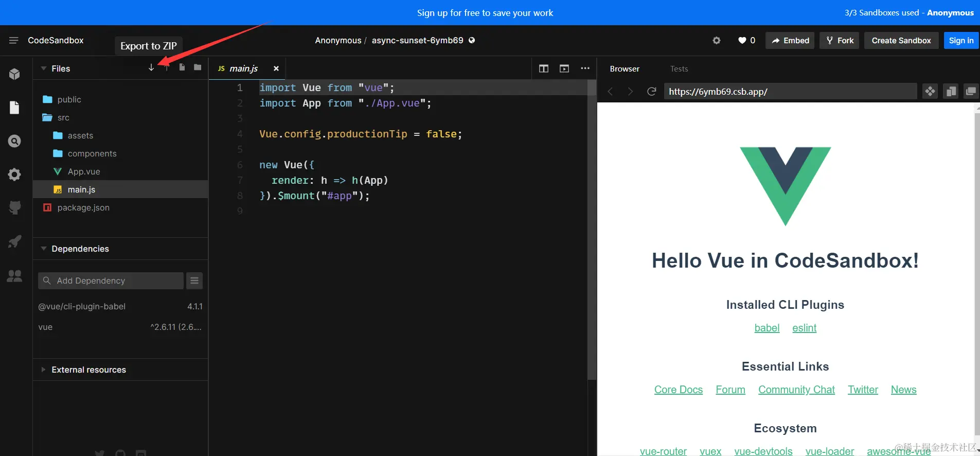Switch to the main.js editor tab
Viewport: 980px width, 456px height.
pyautogui.click(x=243, y=68)
